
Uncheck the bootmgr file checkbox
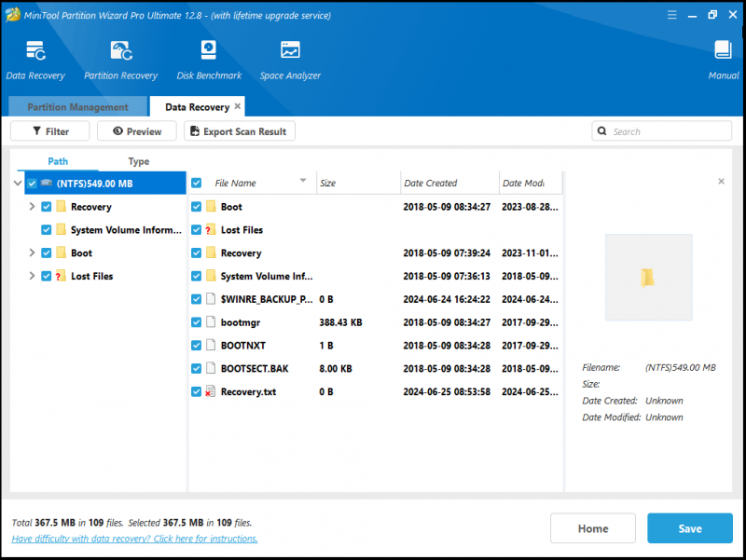(196, 322)
